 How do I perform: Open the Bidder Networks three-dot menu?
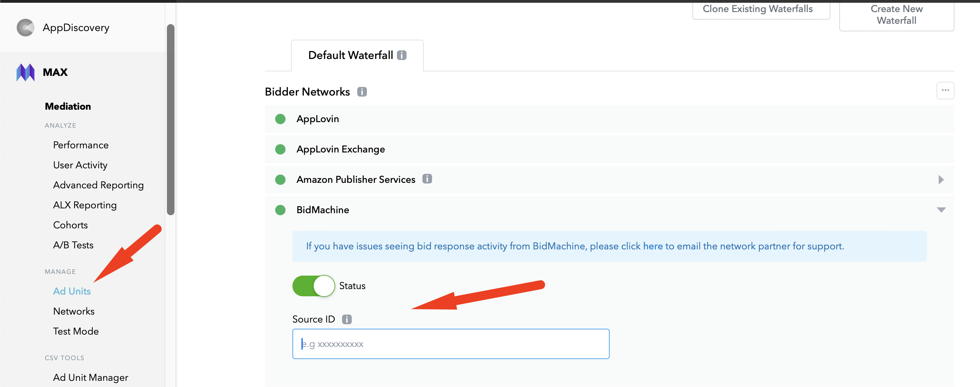tap(945, 91)
